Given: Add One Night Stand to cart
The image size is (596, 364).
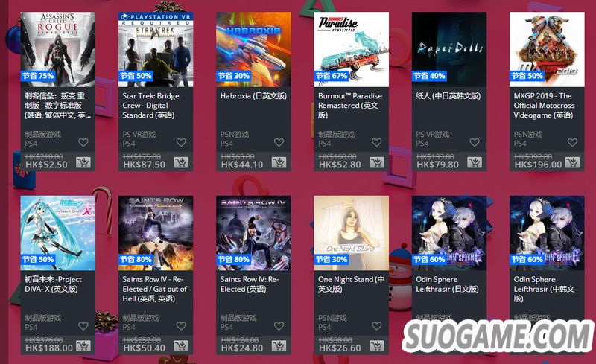Looking at the screenshot, I should [377, 346].
